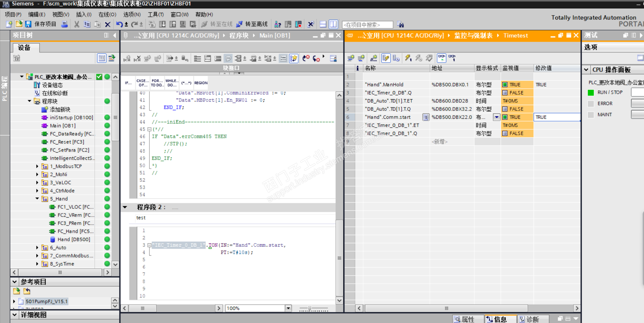
Task: Collapse the CPU operation panel section
Action: point(586,70)
